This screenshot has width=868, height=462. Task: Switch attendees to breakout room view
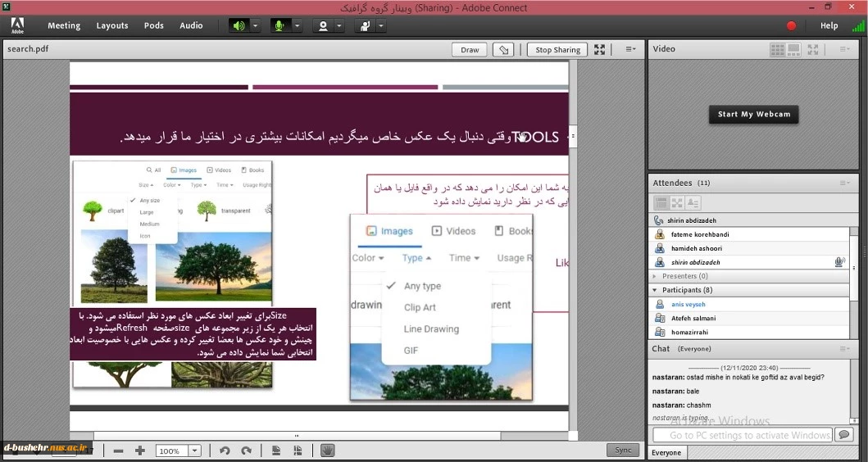(x=677, y=202)
